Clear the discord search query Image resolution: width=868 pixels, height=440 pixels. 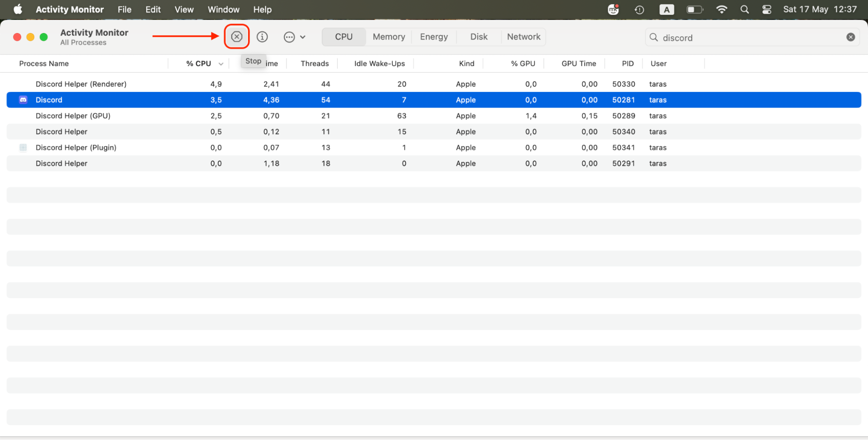850,37
